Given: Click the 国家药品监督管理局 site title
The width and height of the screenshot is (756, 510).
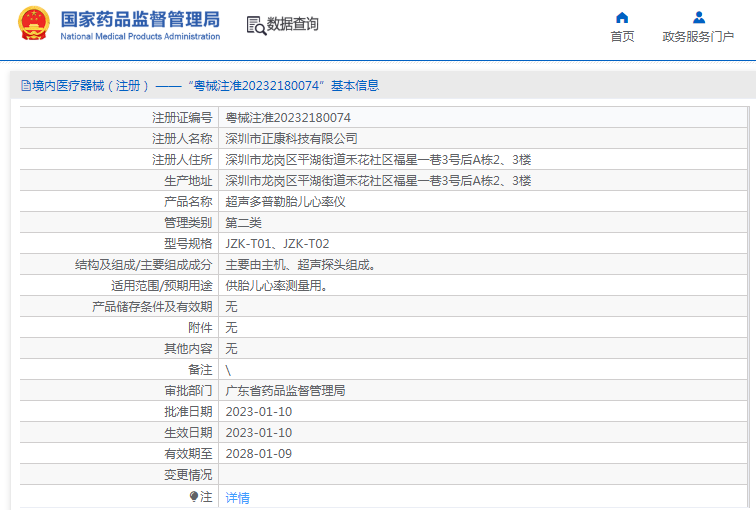Looking at the screenshot, I should [140, 20].
